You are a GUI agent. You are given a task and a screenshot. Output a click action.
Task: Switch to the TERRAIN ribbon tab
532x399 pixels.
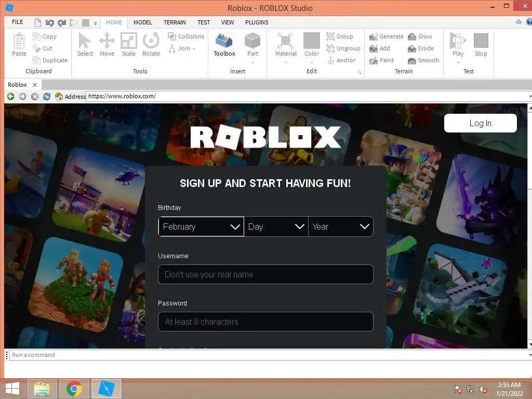[175, 22]
